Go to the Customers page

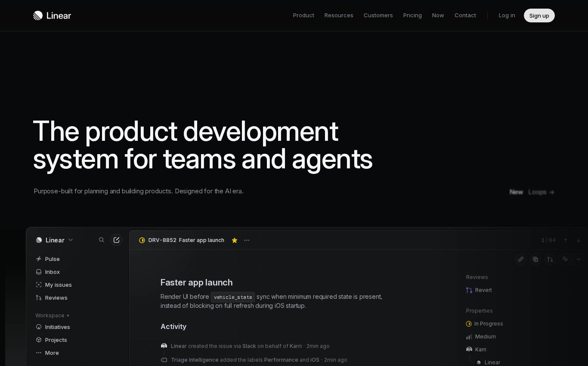[x=378, y=16]
